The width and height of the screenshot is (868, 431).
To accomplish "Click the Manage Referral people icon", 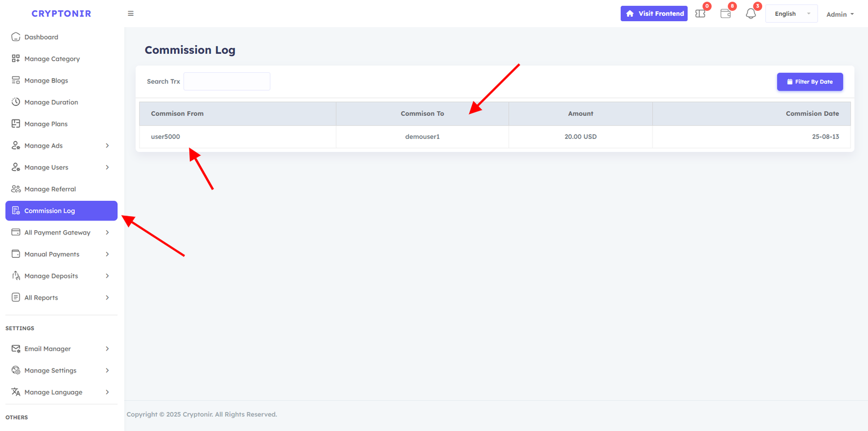I will click(16, 189).
